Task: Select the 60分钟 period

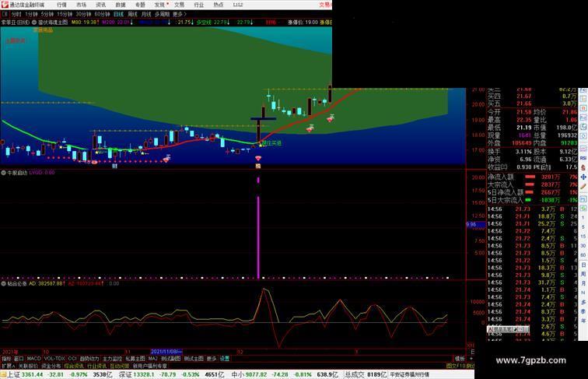Action: pyautogui.click(x=102, y=14)
